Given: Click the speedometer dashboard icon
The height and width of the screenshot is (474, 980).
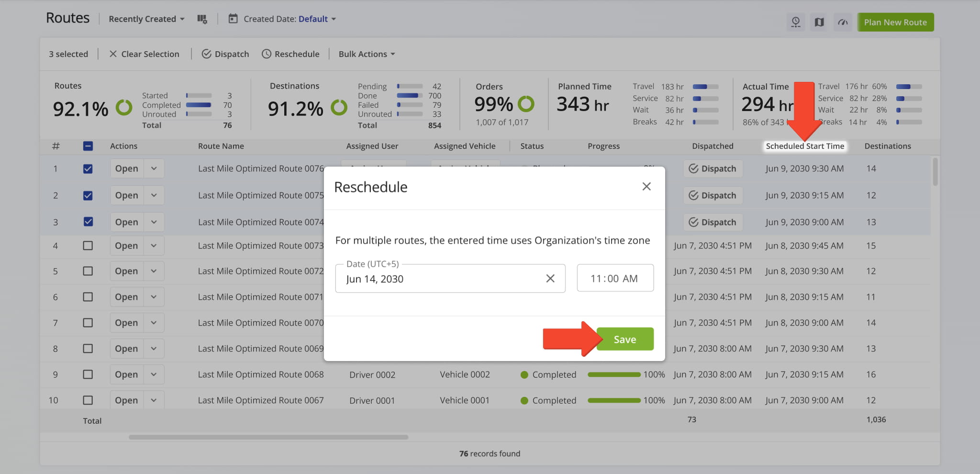Looking at the screenshot, I should [x=843, y=23].
